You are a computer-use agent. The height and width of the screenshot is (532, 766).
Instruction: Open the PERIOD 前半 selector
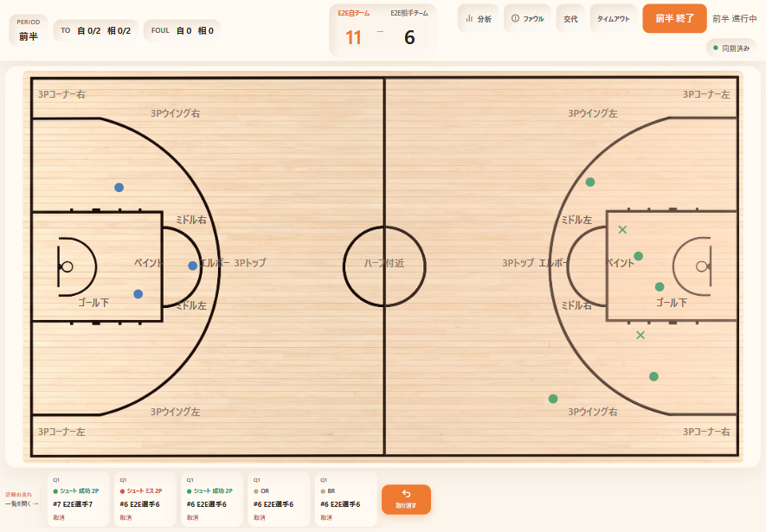(x=29, y=30)
